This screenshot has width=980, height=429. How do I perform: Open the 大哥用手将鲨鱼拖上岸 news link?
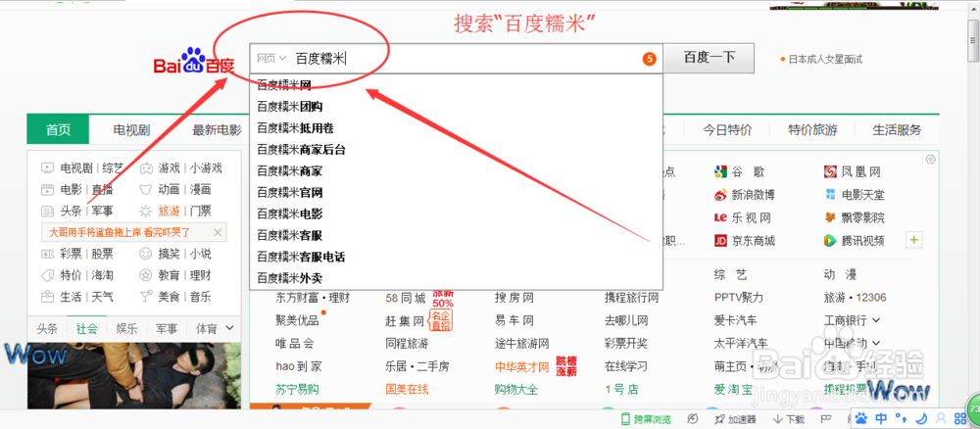pyautogui.click(x=120, y=232)
